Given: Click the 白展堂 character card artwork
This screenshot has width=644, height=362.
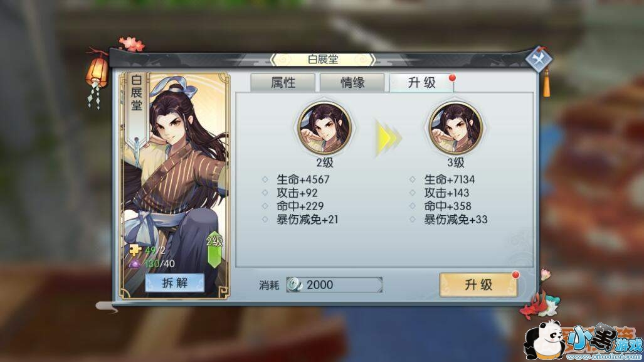Looking at the screenshot, I should [175, 185].
